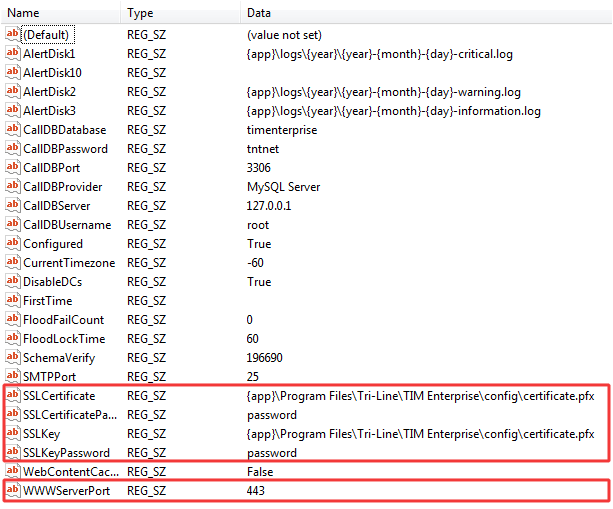
Task: Select the SSLKeyPassword value name
Action: pos(66,453)
